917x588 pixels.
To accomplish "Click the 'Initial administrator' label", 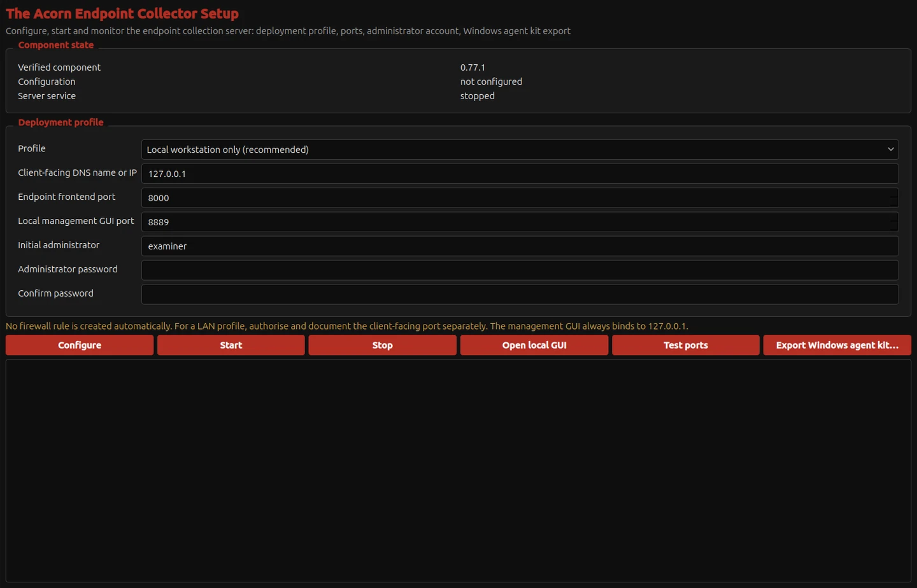I will (59, 245).
